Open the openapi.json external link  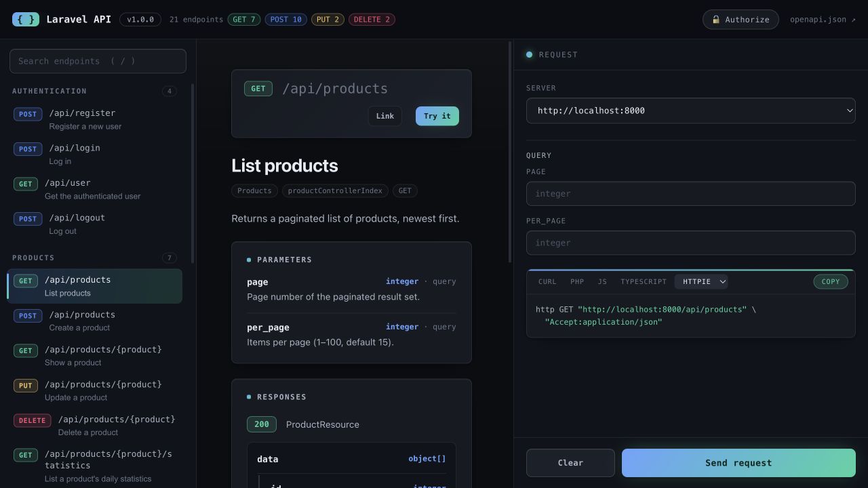pos(823,20)
